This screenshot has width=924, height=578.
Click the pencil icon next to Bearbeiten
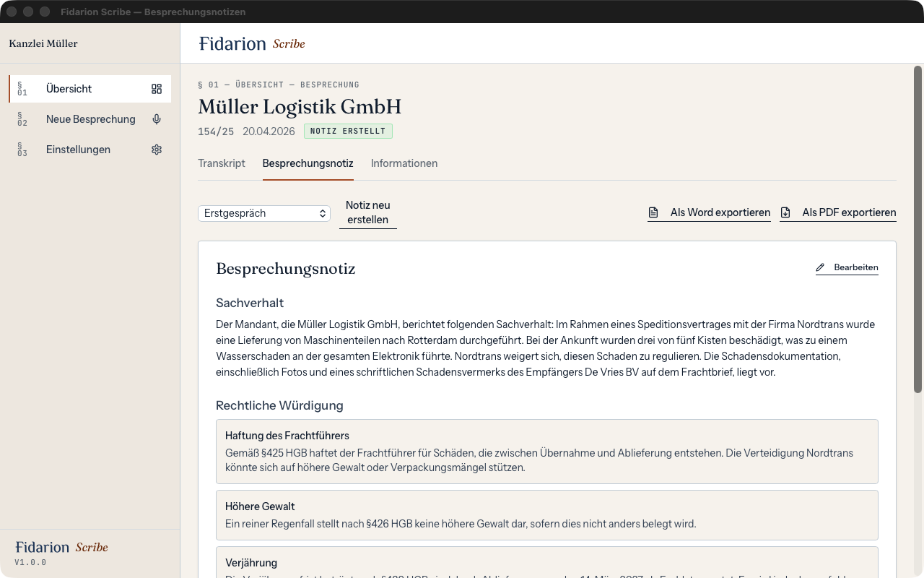[820, 267]
